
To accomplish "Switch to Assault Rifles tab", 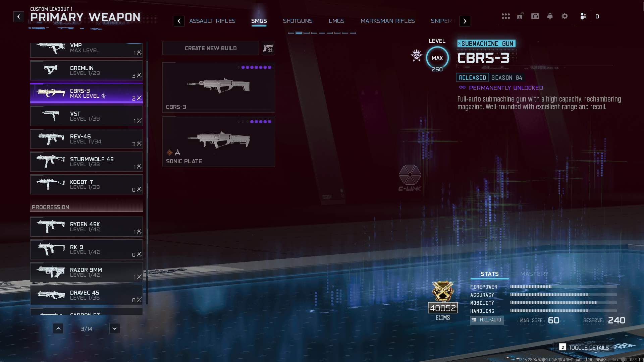I will 212,21.
